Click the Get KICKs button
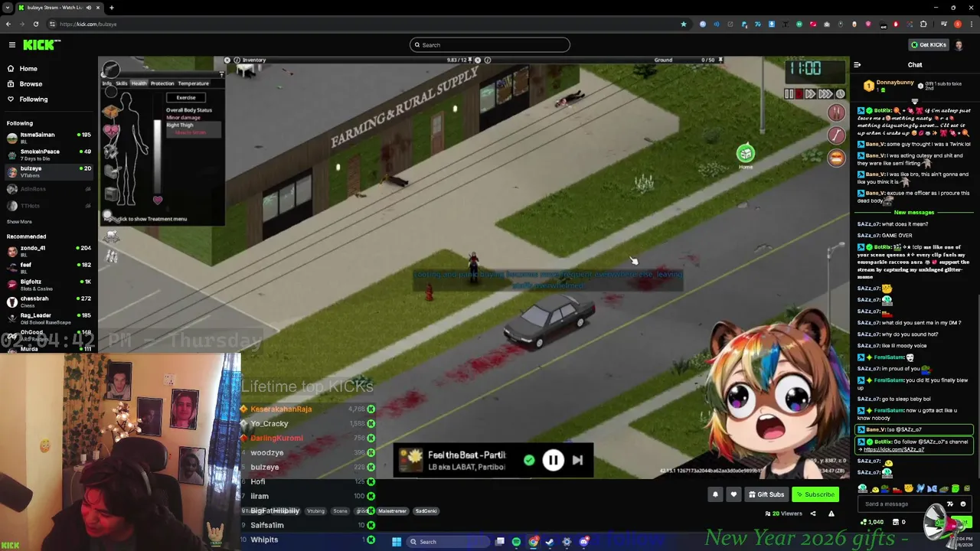This screenshot has width=980, height=551. [x=929, y=45]
